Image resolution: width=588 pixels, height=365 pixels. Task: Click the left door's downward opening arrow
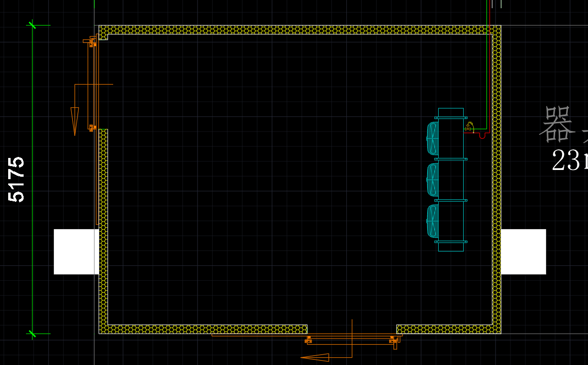pos(75,120)
